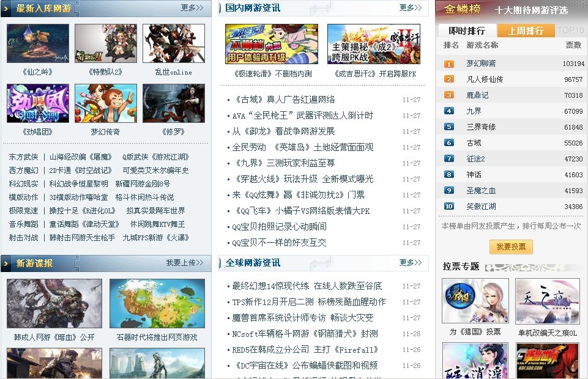588x379 pixels.
Task: Switch to the TOP10 tab
Action: coord(571,31)
